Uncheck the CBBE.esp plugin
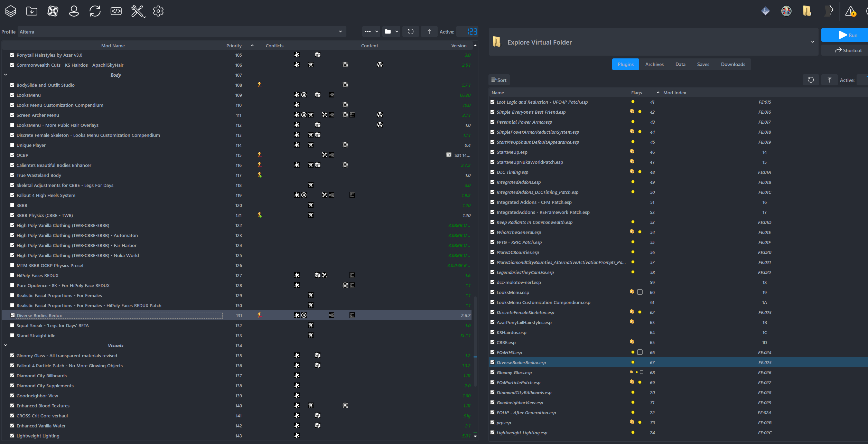The width and height of the screenshot is (868, 444). 493,342
